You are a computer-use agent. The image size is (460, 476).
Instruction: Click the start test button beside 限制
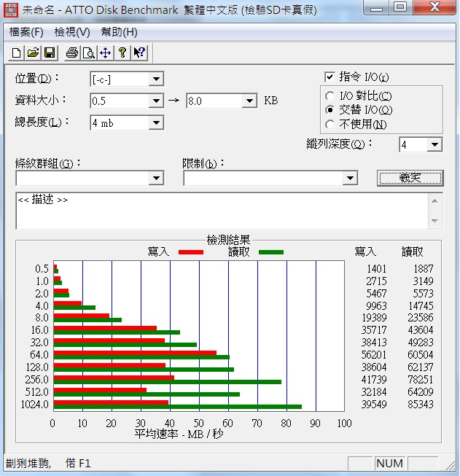click(x=410, y=178)
